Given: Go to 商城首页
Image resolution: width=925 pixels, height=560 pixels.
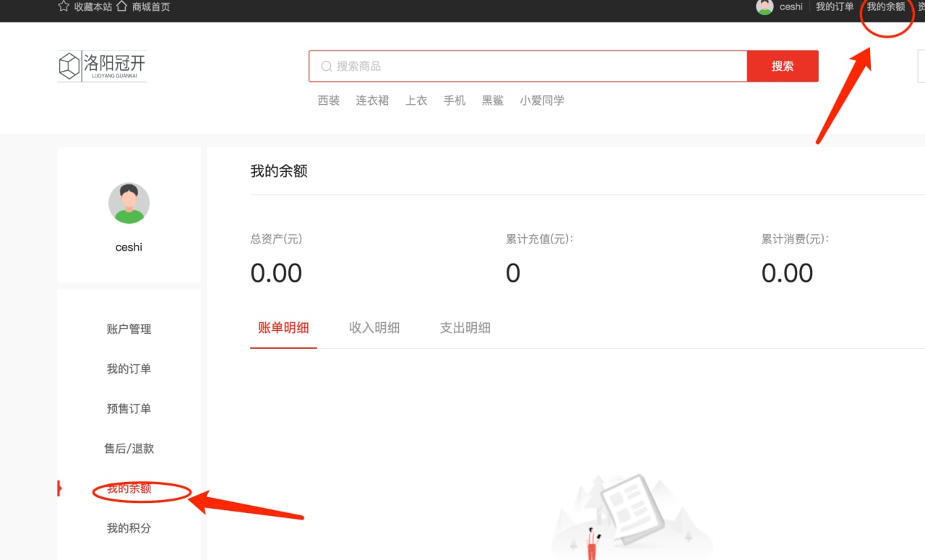Looking at the screenshot, I should tap(151, 7).
